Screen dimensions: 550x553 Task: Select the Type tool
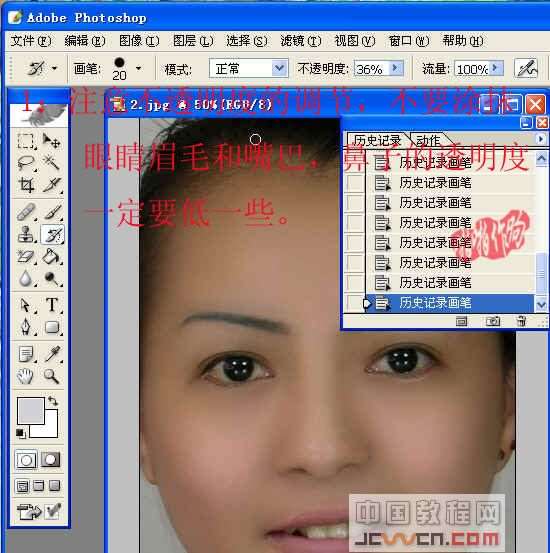(52, 305)
